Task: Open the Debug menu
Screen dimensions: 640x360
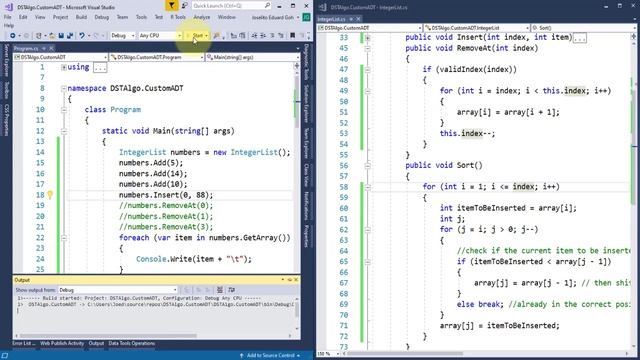Action: [x=102, y=17]
